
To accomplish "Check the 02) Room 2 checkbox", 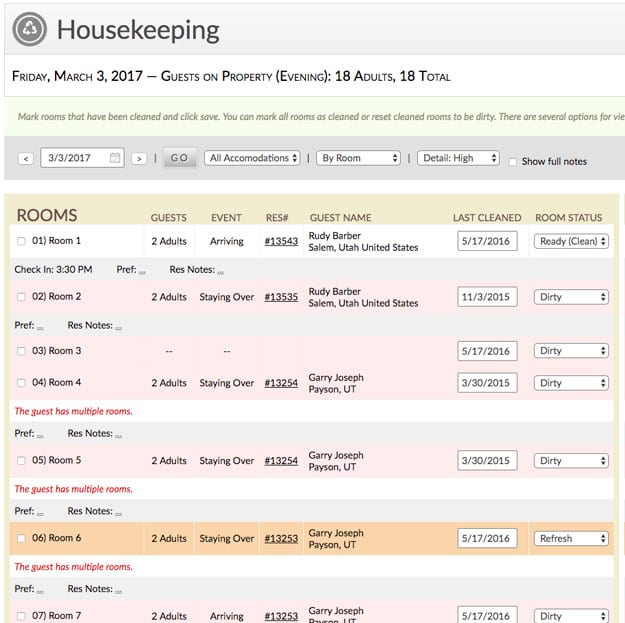I will (x=21, y=297).
